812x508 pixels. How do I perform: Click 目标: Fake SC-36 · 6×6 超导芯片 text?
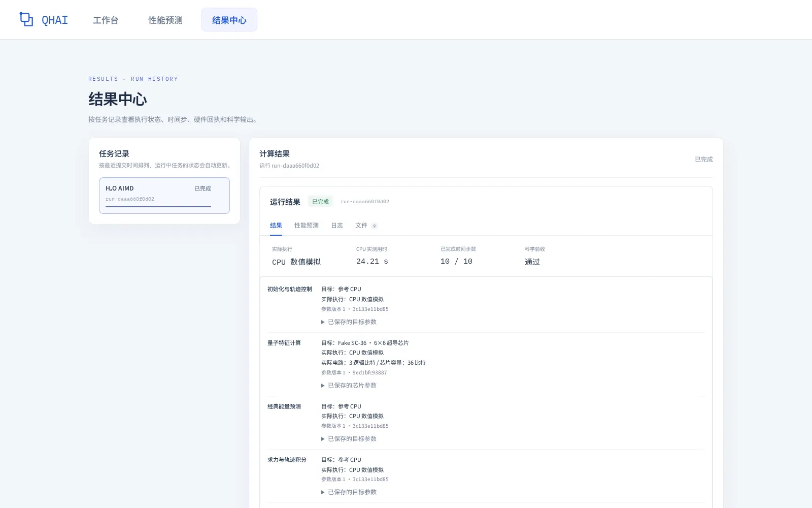coord(365,343)
